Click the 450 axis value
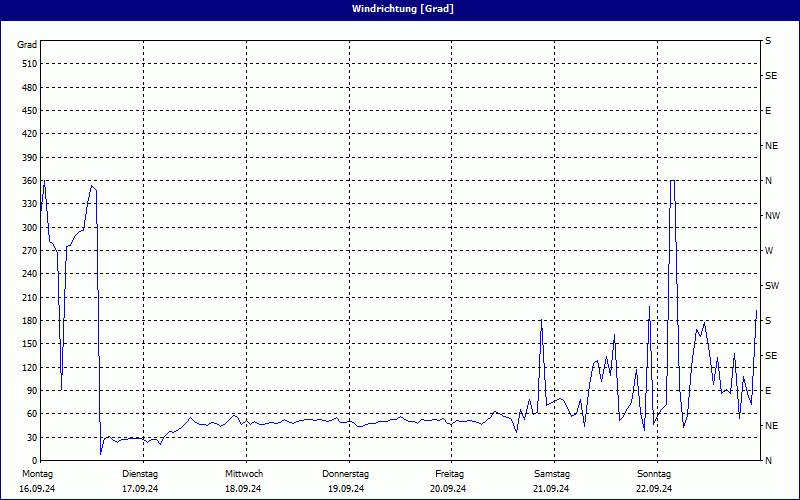 point(30,111)
